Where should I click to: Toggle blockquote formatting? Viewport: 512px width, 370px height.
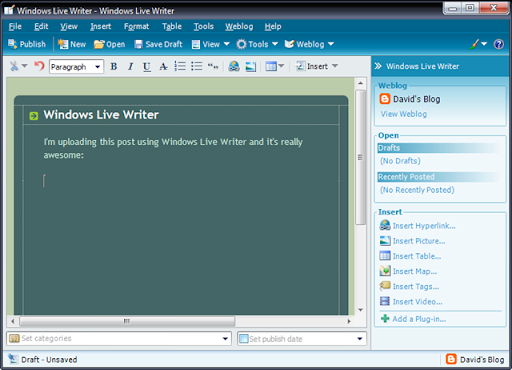pos(213,66)
